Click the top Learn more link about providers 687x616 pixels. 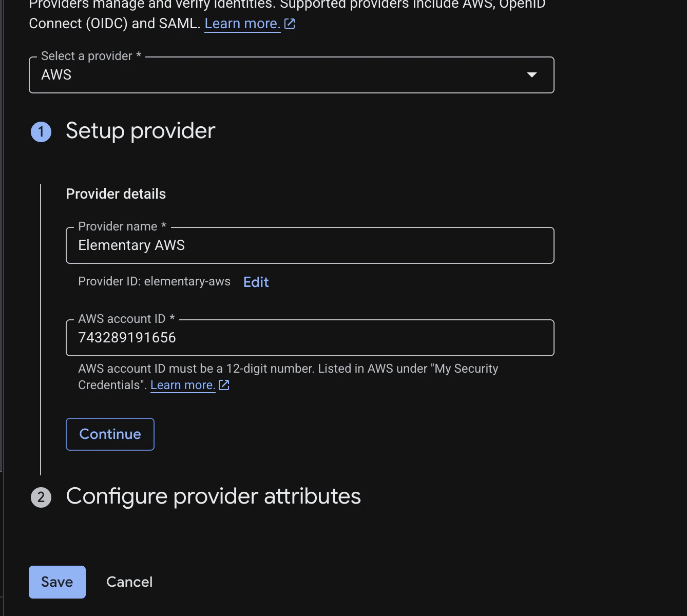242,23
